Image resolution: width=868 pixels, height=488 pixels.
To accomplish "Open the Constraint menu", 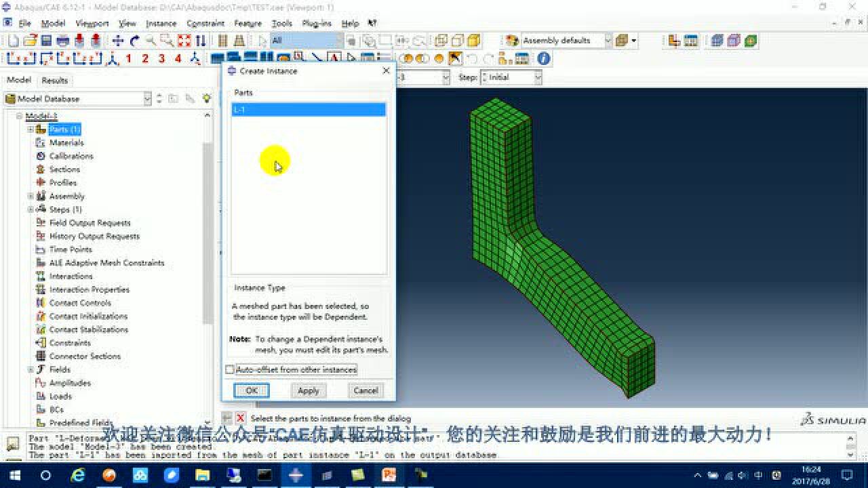I will point(205,23).
